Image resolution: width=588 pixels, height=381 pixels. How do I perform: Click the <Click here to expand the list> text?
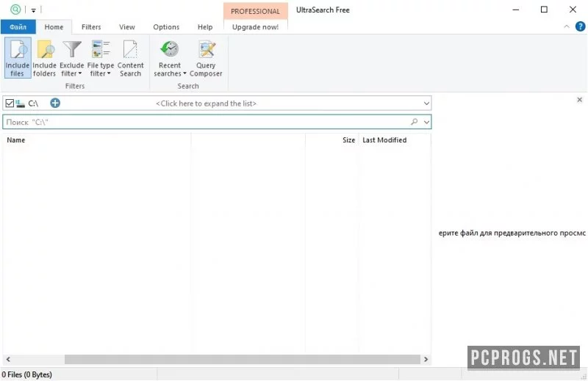click(x=207, y=104)
